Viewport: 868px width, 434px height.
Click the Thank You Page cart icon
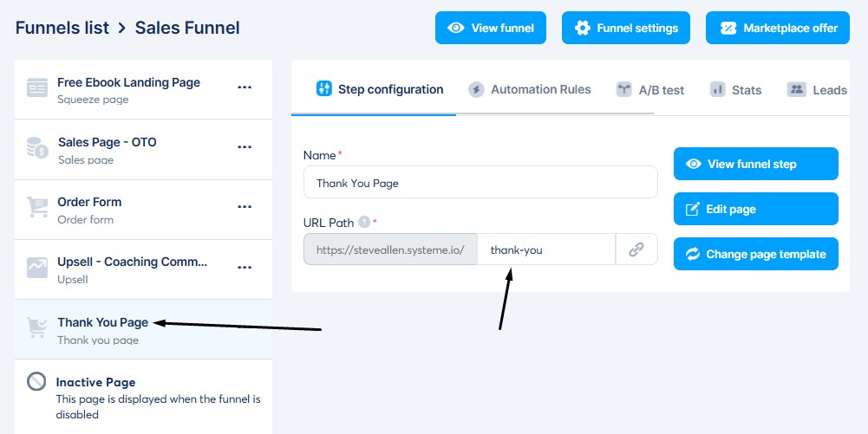37,329
